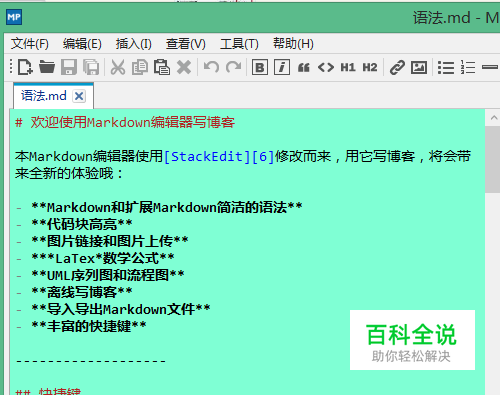
Task: Click the Delete X icon
Action: [x=184, y=67]
